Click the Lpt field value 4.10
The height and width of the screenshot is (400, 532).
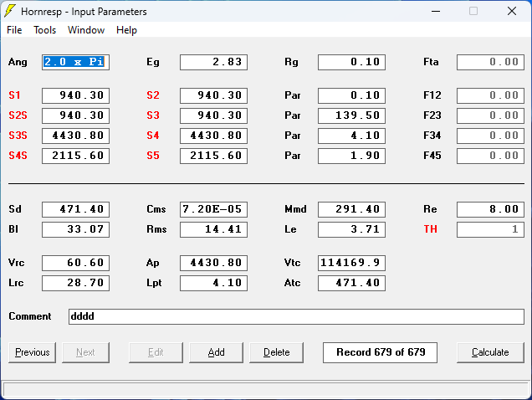coord(214,283)
